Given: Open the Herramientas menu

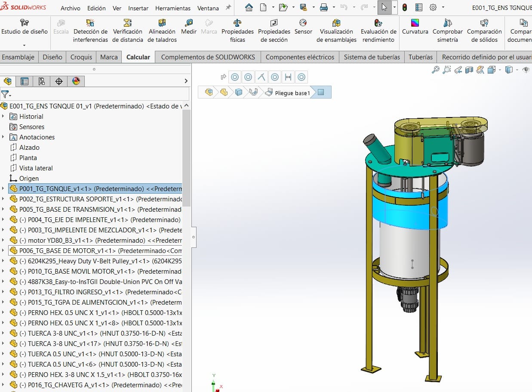Looking at the screenshot, I should (x=173, y=8).
